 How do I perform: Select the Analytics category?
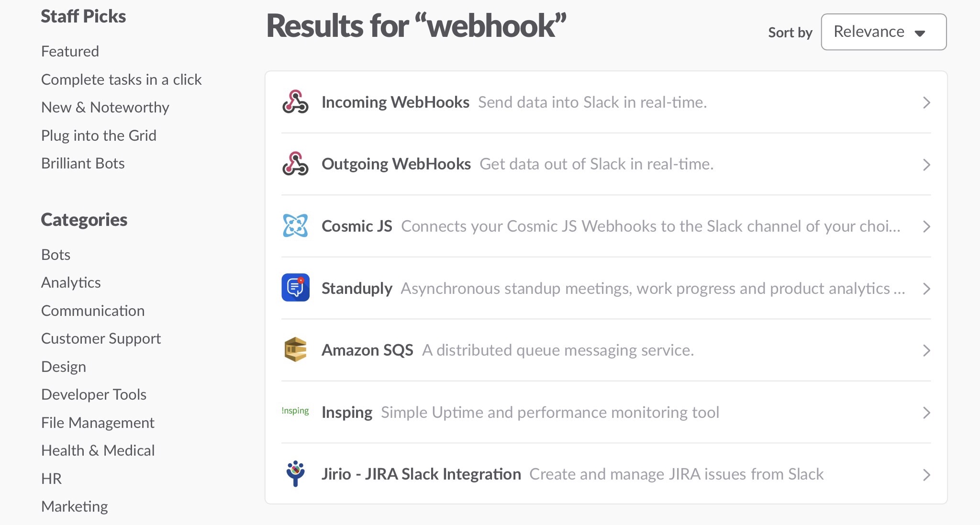(x=71, y=282)
